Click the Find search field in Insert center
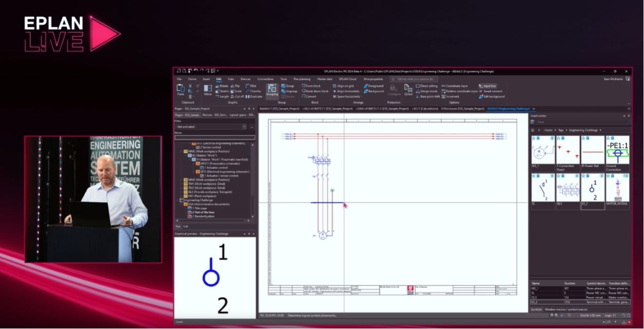 pos(581,123)
